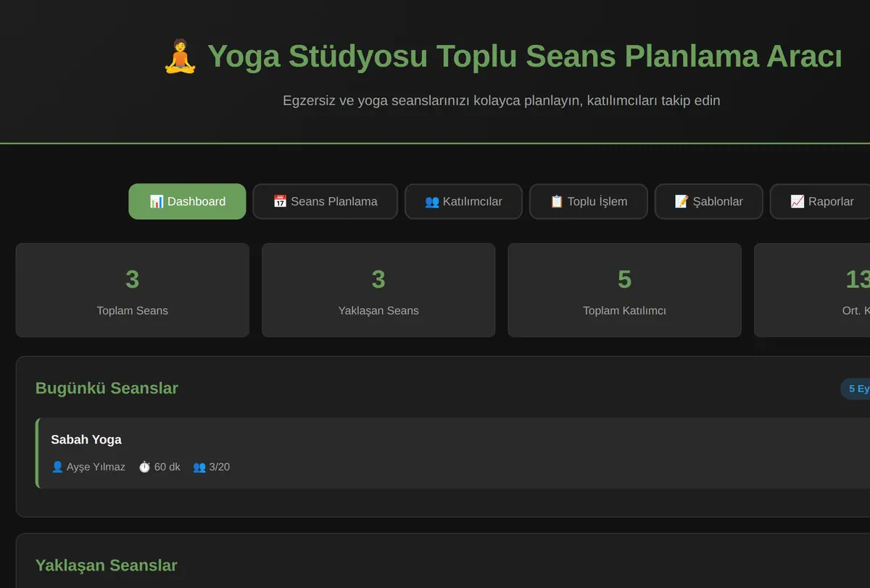Screen dimensions: 870x588
Task: Click the Bugünkü Seanslar heading
Action: (x=107, y=388)
